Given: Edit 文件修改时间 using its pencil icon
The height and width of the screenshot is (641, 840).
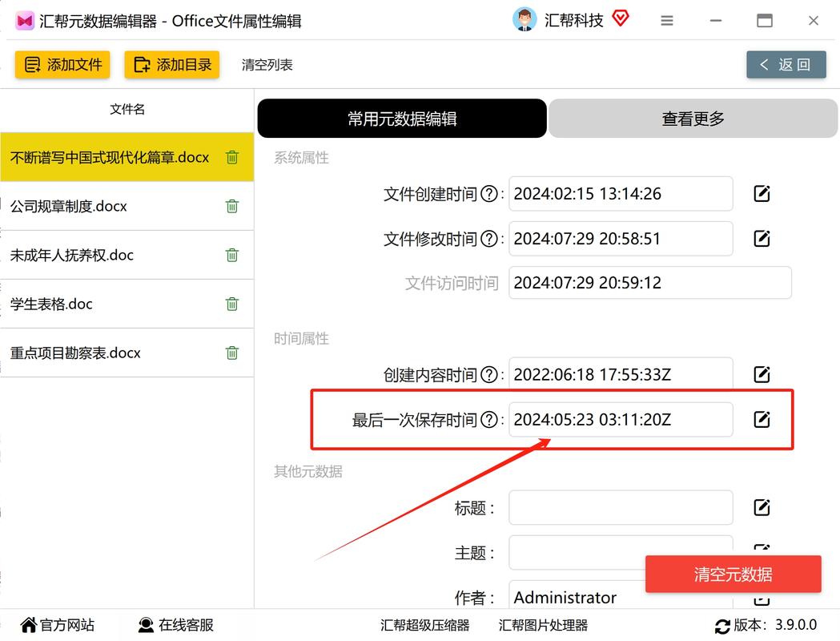Looking at the screenshot, I should [x=762, y=238].
